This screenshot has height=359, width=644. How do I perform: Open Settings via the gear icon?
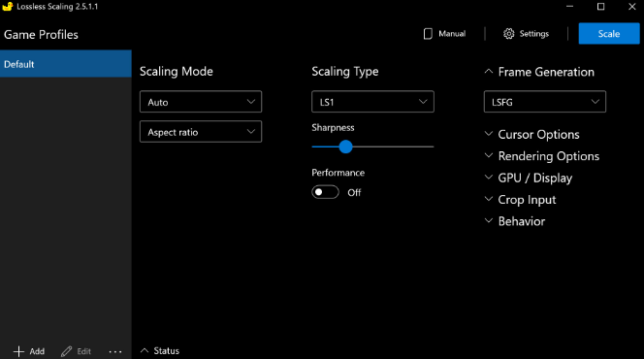(x=508, y=34)
